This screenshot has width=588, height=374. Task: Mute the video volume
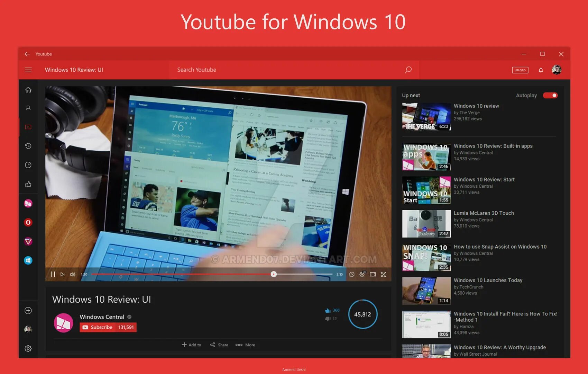coord(73,274)
